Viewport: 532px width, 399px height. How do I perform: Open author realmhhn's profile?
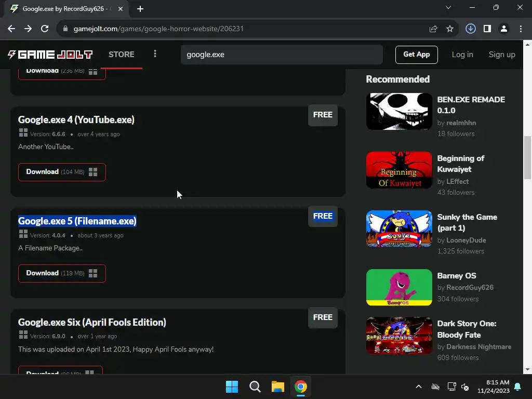(x=461, y=123)
